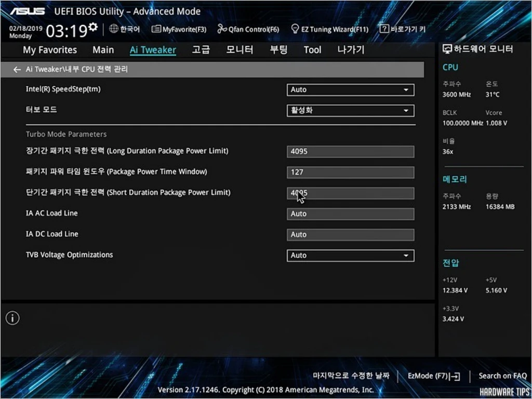Open MyFavorite(F3) shortcut
Viewport: 532px width, 399px height.
click(179, 30)
